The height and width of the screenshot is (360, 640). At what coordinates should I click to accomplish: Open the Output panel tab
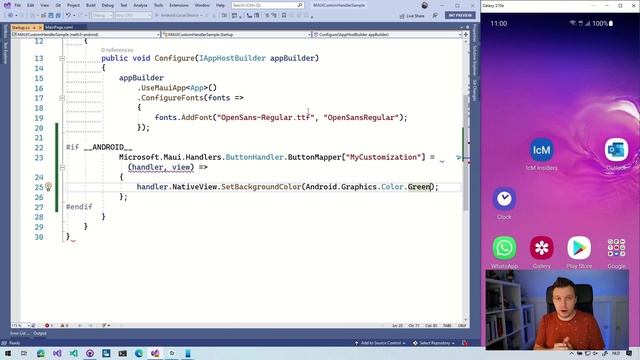(x=40, y=333)
